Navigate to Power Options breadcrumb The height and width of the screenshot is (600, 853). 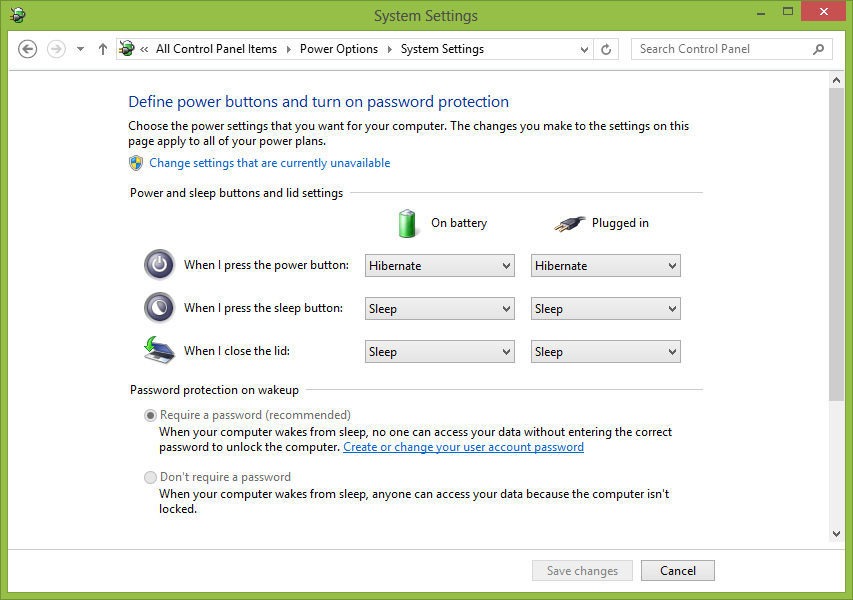(338, 49)
